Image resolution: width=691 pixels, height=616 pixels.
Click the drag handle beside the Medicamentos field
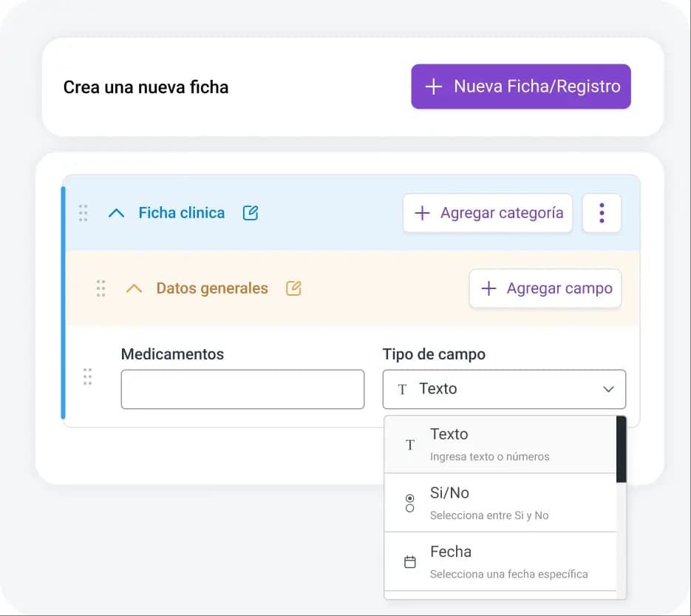[87, 377]
